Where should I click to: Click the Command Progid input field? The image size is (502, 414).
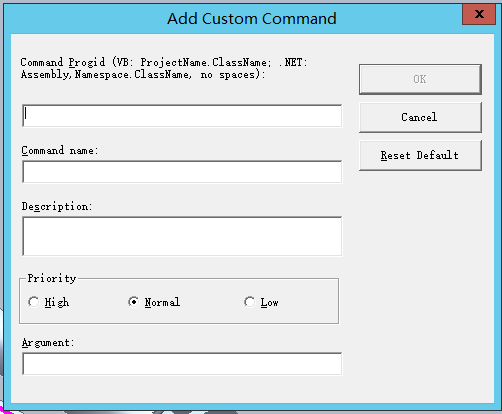pos(182,115)
